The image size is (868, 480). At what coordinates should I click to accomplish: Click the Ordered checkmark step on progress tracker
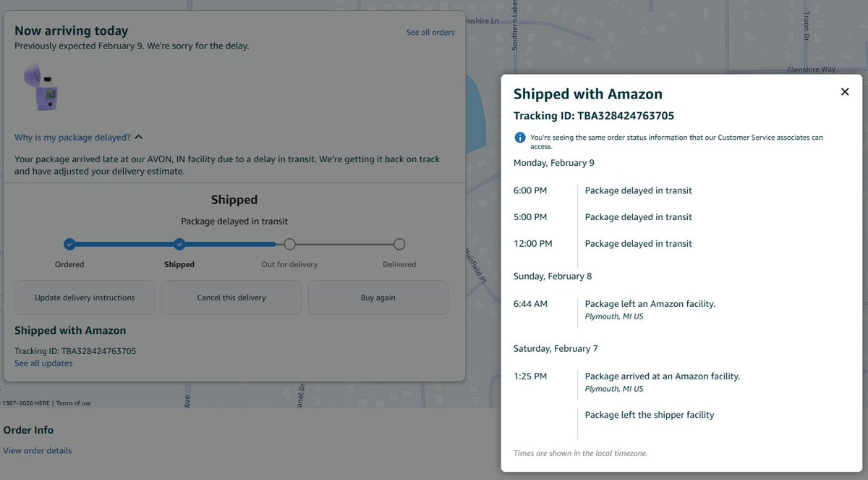click(x=69, y=244)
